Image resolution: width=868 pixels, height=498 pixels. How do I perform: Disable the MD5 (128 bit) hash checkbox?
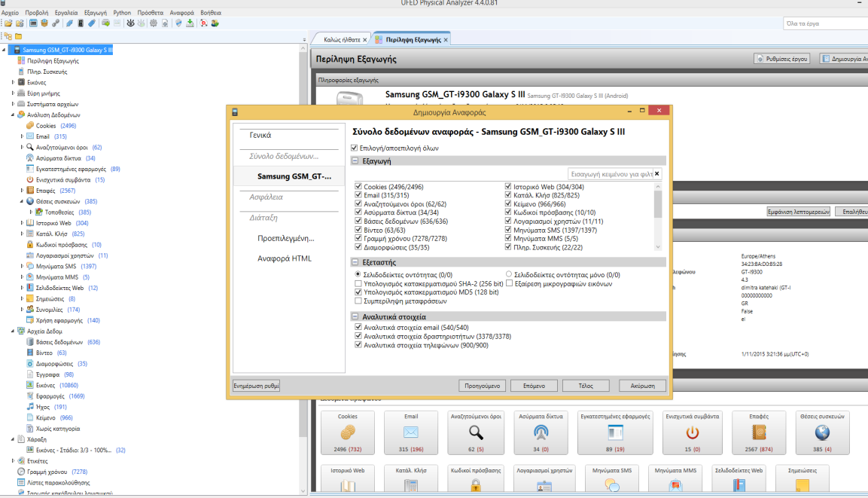coord(358,292)
